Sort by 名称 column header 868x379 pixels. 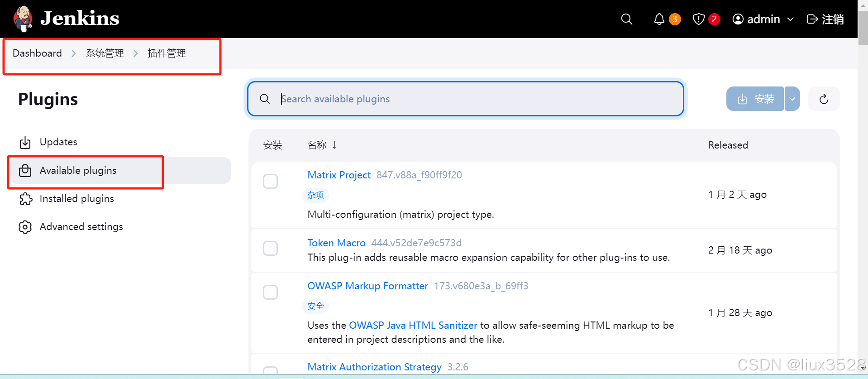pos(322,145)
